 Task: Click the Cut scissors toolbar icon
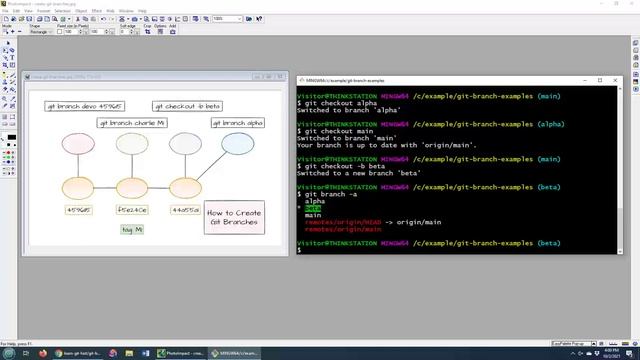[78, 19]
